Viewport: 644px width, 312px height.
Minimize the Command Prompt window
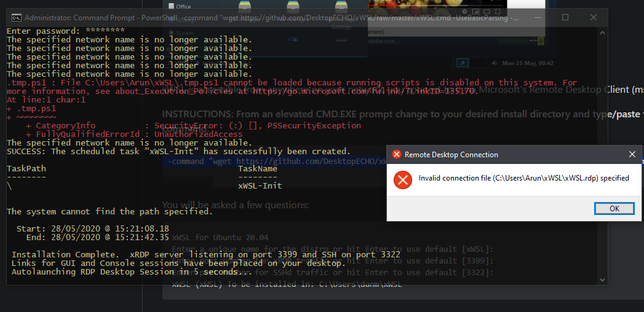pyautogui.click(x=538, y=18)
